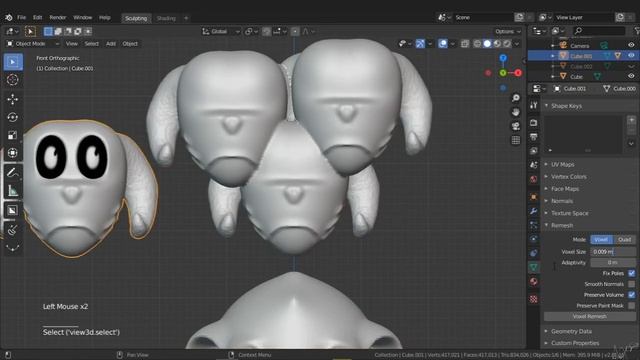This screenshot has height=360, width=640.
Task: Open the View Layer properties tab icon
Action: coord(534,151)
